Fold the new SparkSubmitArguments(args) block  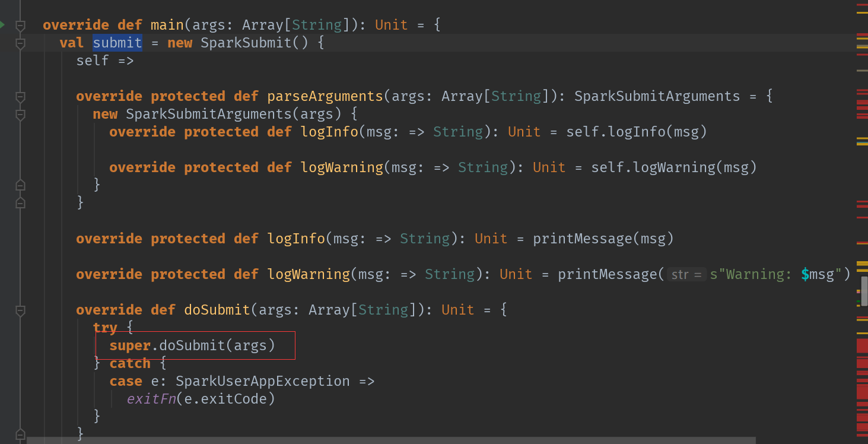pyautogui.click(x=20, y=114)
